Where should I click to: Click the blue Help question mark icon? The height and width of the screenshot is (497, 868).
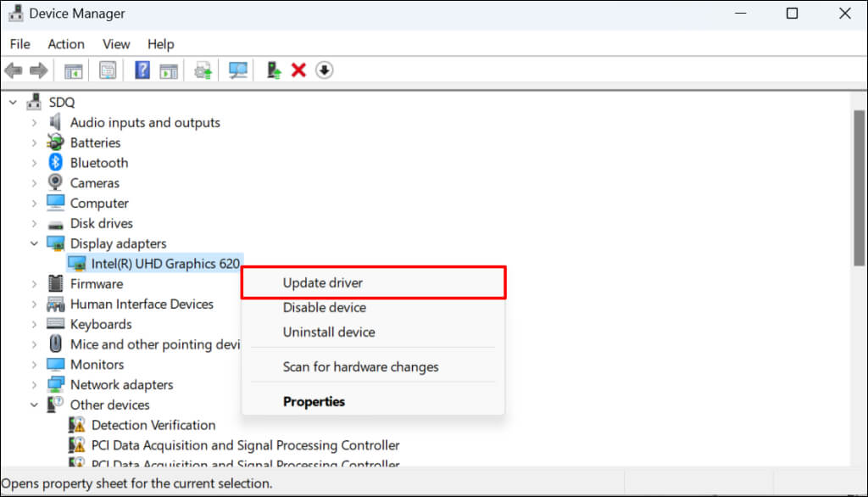(142, 70)
